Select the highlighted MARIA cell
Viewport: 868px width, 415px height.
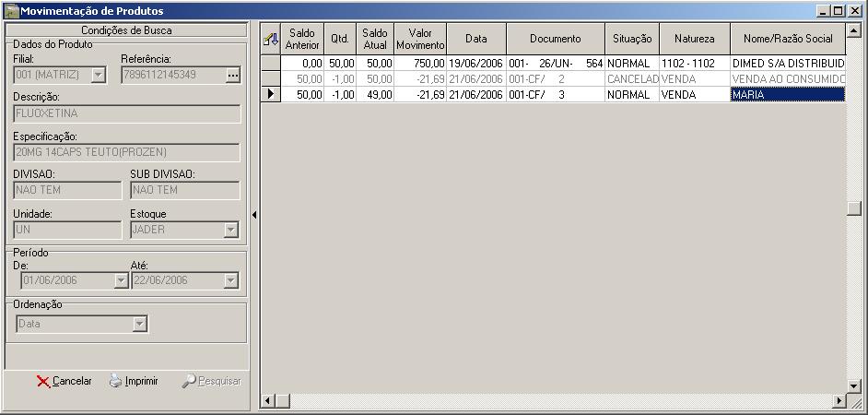pyautogui.click(x=788, y=94)
